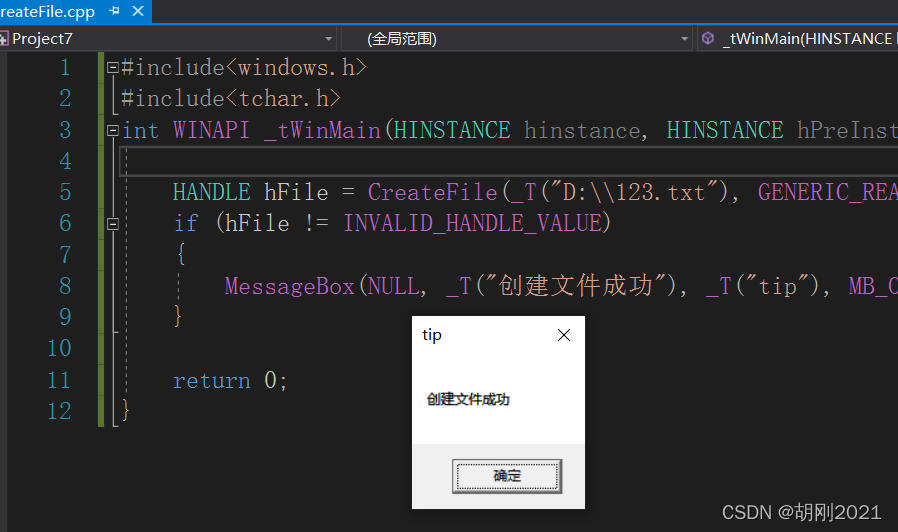This screenshot has width=898, height=532.
Task: Close the tip message box
Action: click(x=564, y=336)
